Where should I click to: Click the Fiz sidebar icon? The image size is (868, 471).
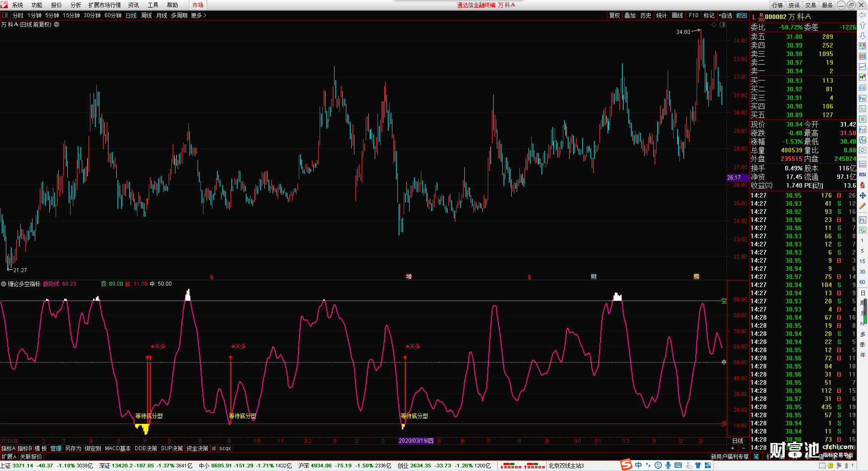pyautogui.click(x=862, y=130)
